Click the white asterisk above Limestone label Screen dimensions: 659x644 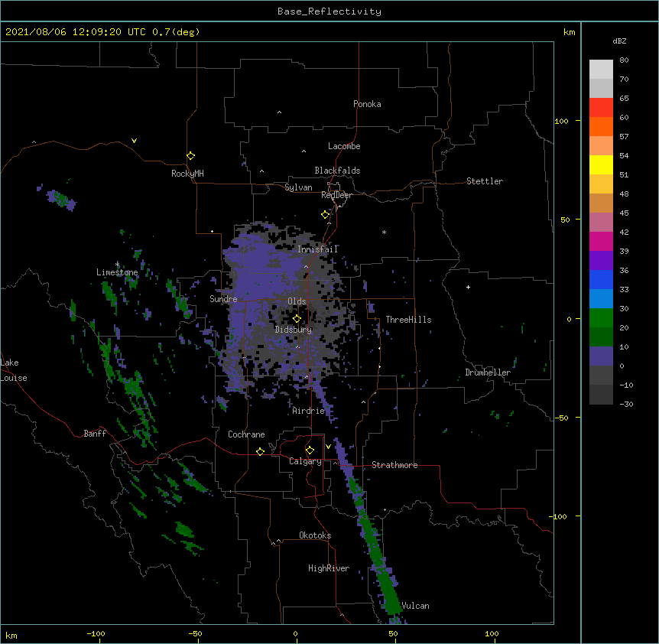[x=117, y=265]
